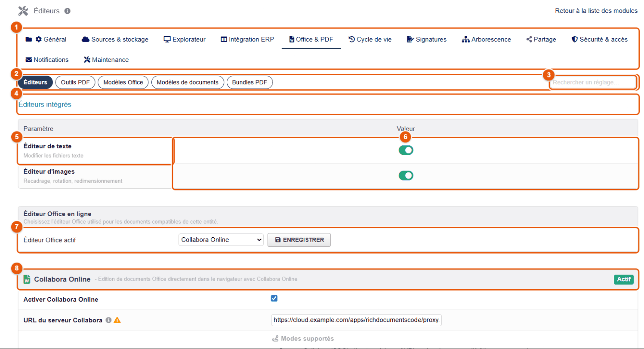Screen dimensions: 644x349
Task: Click the monitor icon of Explorateur
Action: point(167,40)
